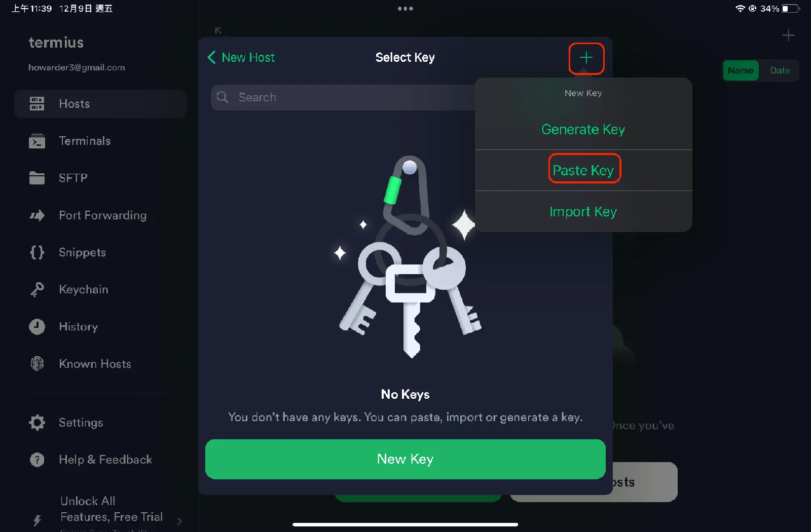Screen dimensions: 811x532
Task: Choose Paste Key menu option
Action: coord(583,170)
